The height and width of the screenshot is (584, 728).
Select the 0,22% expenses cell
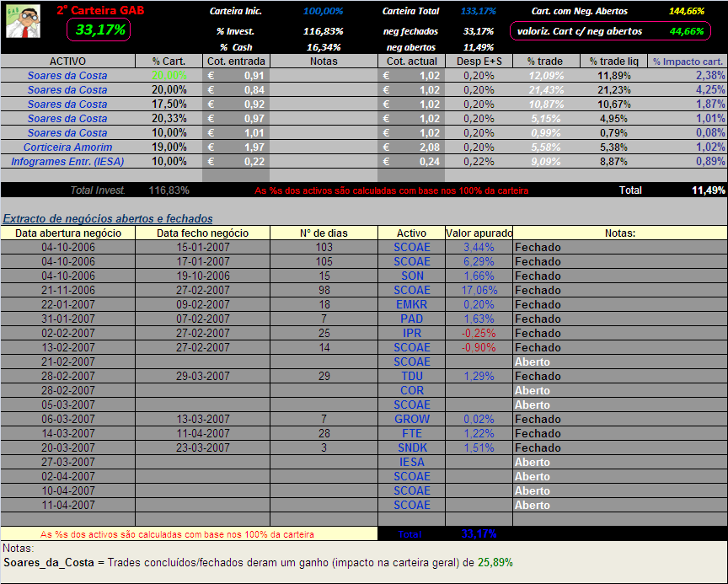pos(479,162)
